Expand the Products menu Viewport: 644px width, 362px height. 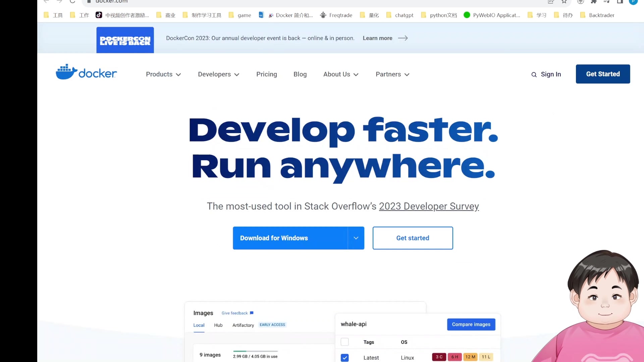pos(163,74)
